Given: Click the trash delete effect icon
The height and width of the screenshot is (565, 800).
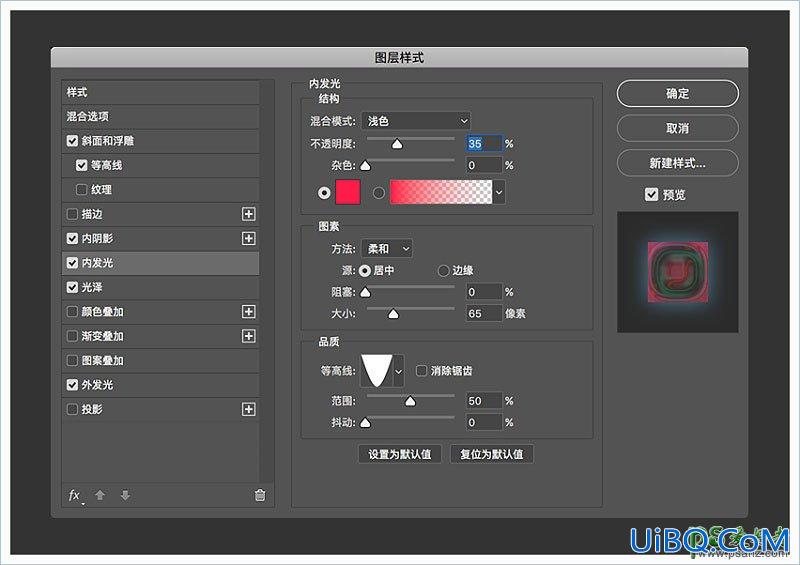Looking at the screenshot, I should 260,495.
